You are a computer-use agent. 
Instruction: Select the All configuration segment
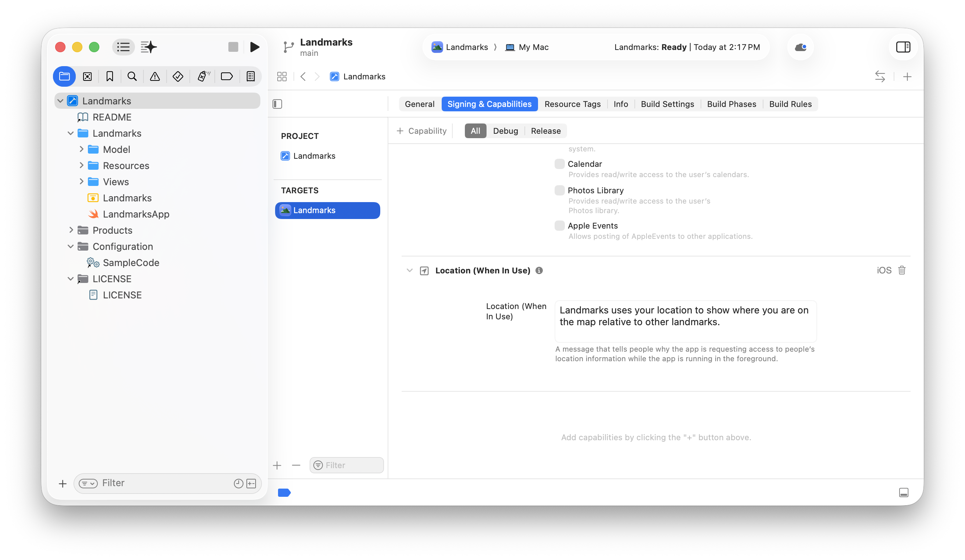click(475, 131)
